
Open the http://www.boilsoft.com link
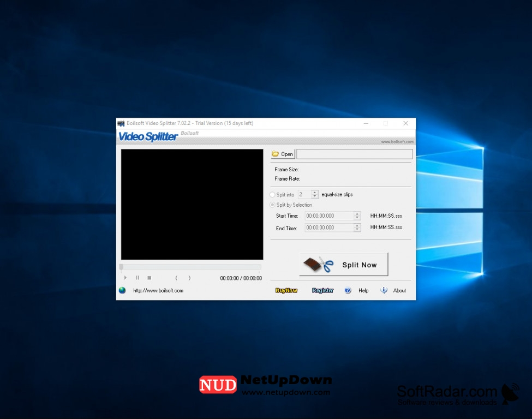tap(158, 291)
